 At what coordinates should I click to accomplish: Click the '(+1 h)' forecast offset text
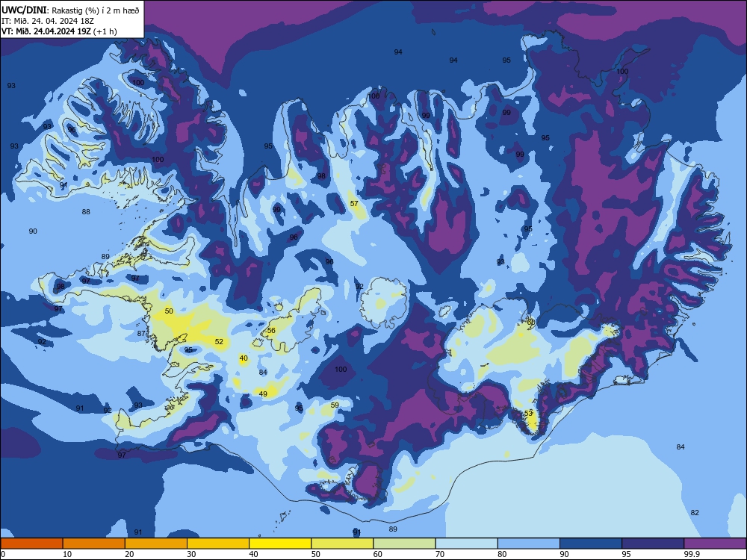(105, 31)
